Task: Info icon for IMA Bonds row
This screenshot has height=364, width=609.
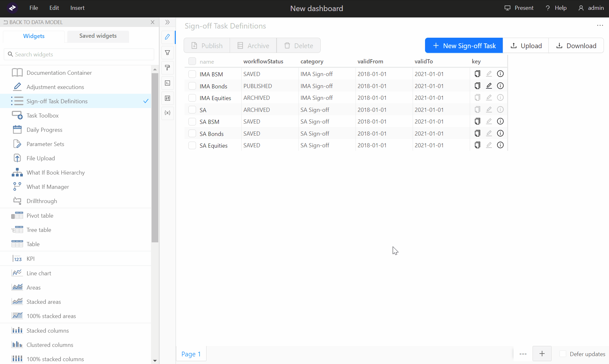Action: 500,86
